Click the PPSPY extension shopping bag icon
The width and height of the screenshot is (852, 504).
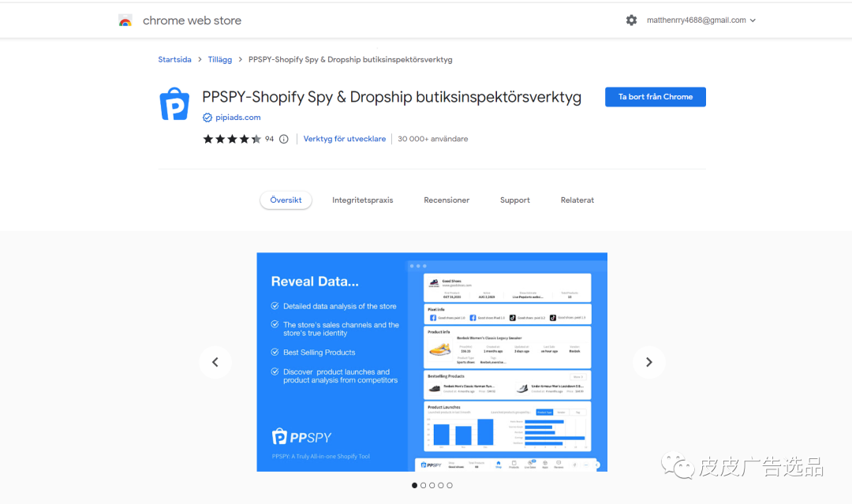174,104
